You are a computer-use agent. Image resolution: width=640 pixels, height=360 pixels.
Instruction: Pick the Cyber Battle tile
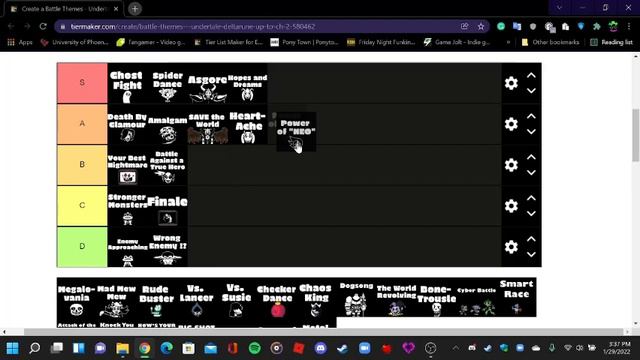pyautogui.click(x=477, y=298)
